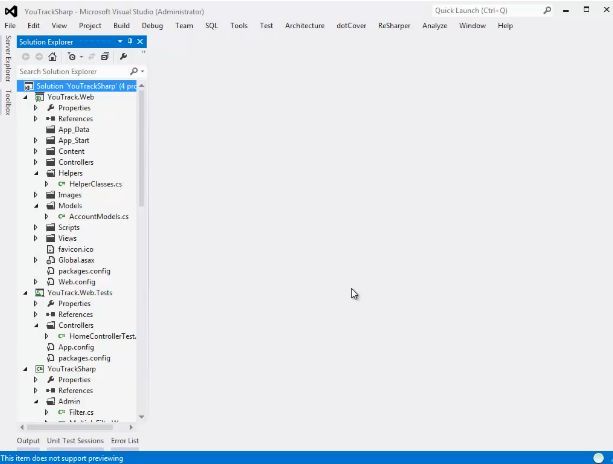Viewport: 613px width, 464px height.
Task: Click the YouTrack.Web project icon
Action: pyautogui.click(x=39, y=97)
